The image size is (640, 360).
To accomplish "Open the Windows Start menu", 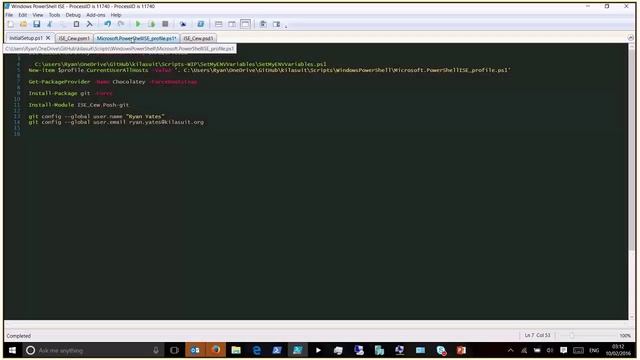I will tap(12, 350).
